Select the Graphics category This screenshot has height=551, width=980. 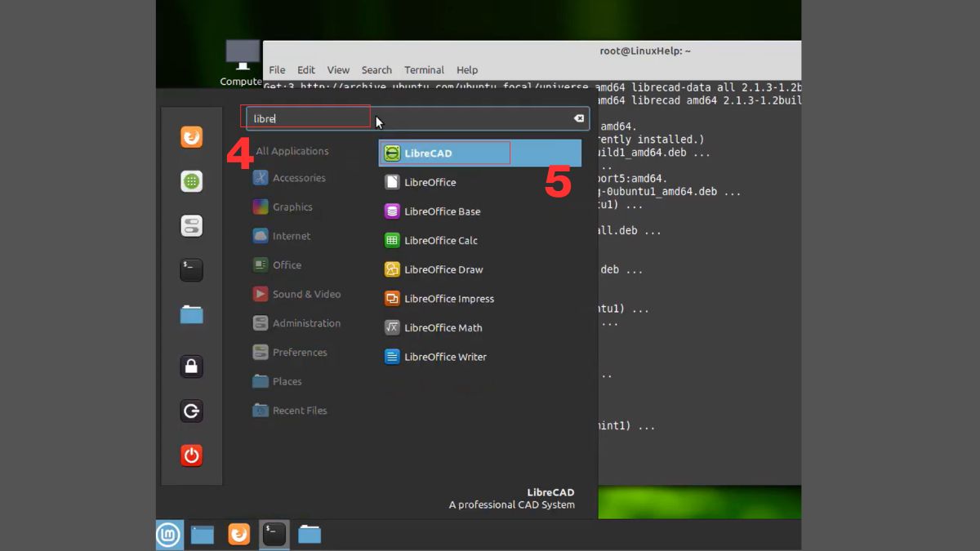[283, 207]
